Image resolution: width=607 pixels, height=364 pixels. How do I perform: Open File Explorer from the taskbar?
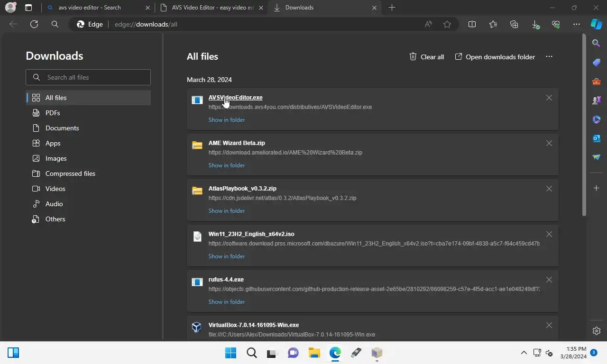[x=314, y=353]
